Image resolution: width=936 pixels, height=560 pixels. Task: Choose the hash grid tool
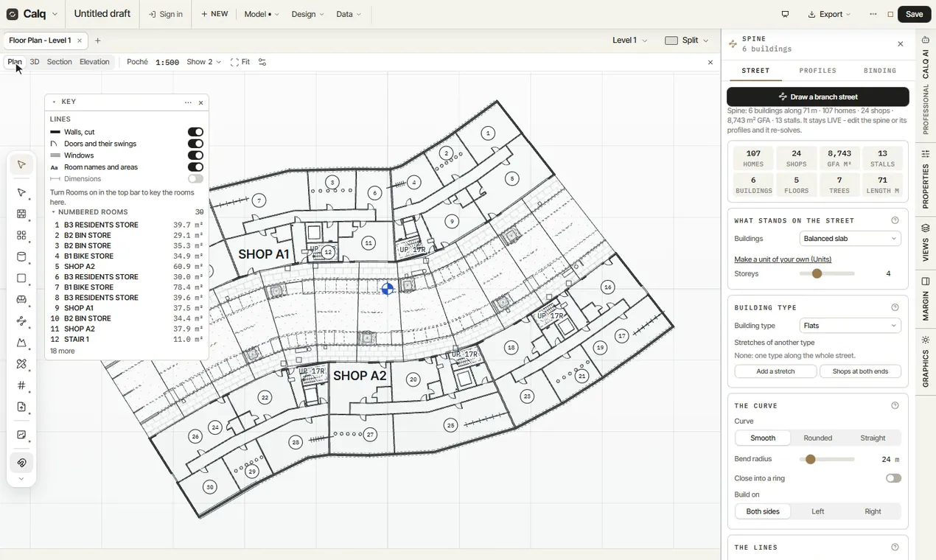pyautogui.click(x=21, y=385)
